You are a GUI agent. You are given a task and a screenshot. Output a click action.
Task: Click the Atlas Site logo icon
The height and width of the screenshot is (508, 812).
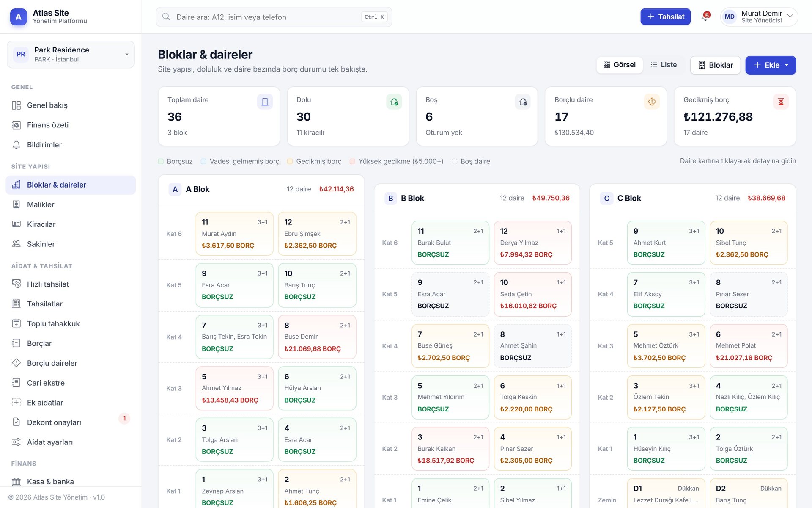18,17
